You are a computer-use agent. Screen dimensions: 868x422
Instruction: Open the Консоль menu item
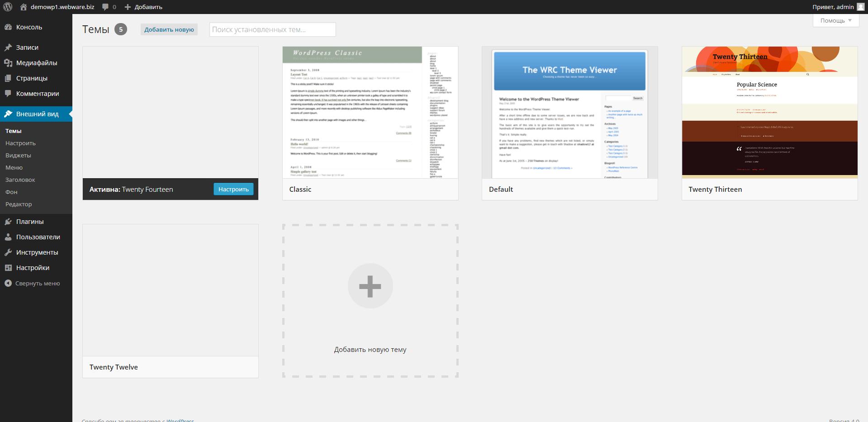point(36,27)
